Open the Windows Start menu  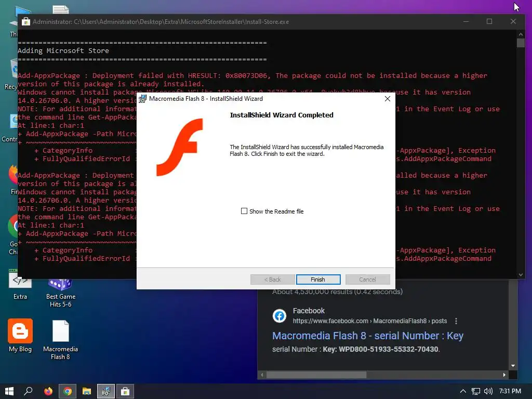9,391
